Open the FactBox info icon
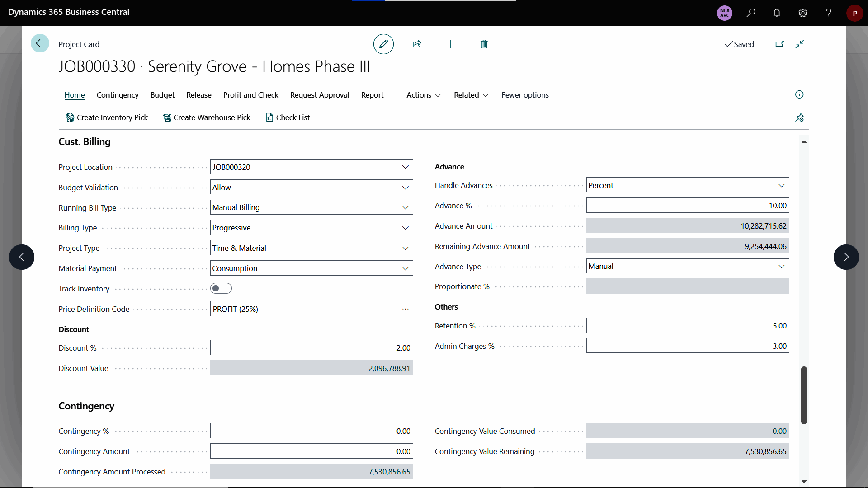This screenshot has width=868, height=488. click(799, 94)
